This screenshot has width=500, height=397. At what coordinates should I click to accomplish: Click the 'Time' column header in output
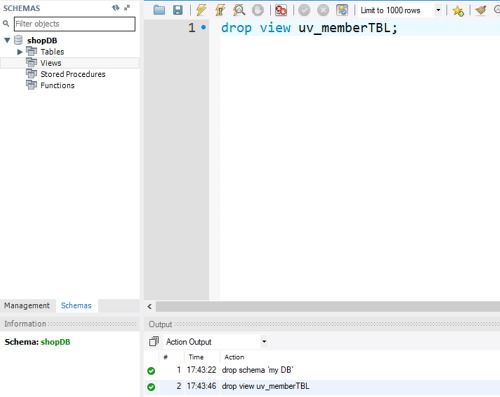[x=196, y=357]
